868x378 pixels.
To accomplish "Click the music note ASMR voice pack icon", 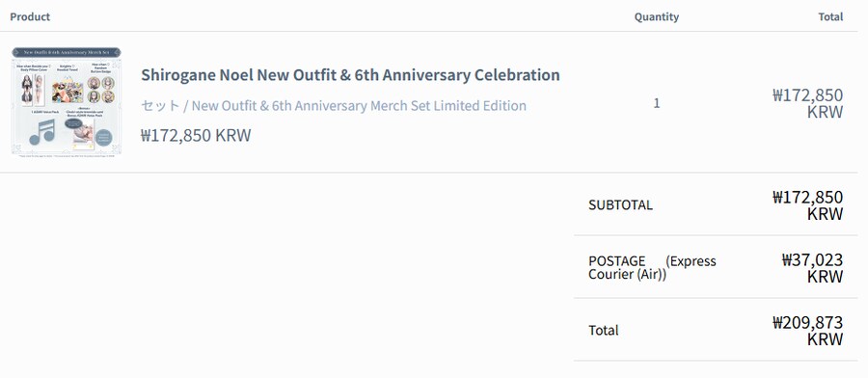I will click(x=42, y=132).
